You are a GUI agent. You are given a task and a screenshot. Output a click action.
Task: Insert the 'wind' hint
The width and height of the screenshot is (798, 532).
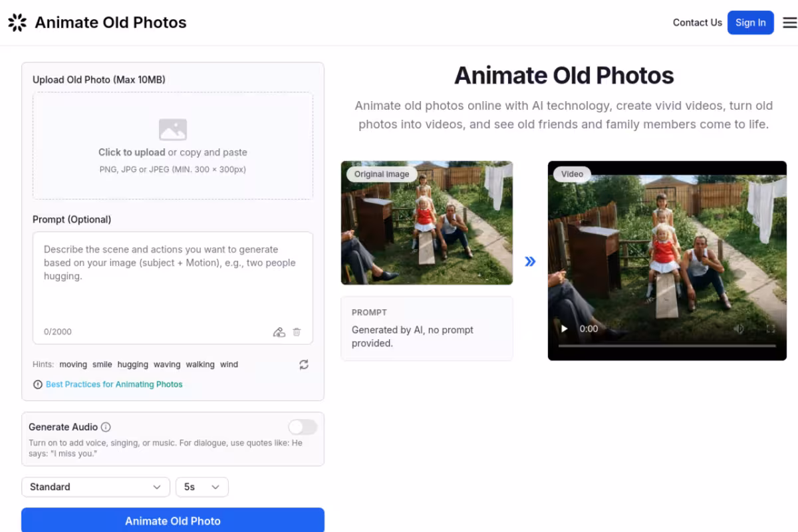click(x=229, y=364)
